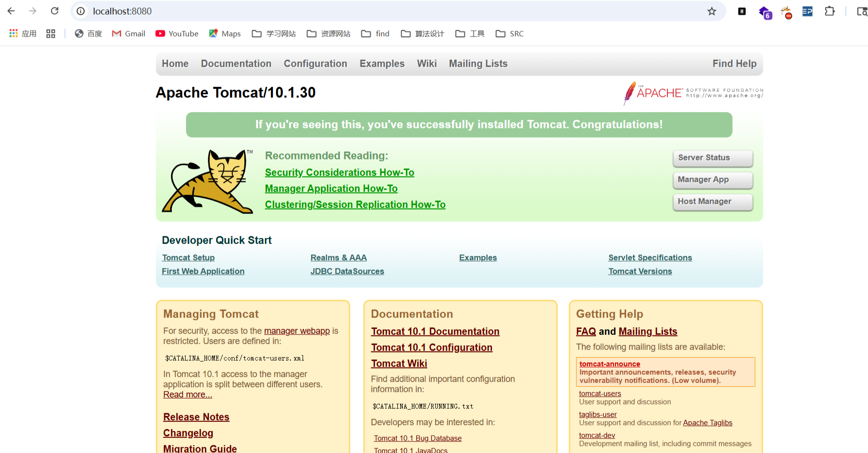Click the site information icon in address bar
The height and width of the screenshot is (453, 868).
pyautogui.click(x=81, y=11)
